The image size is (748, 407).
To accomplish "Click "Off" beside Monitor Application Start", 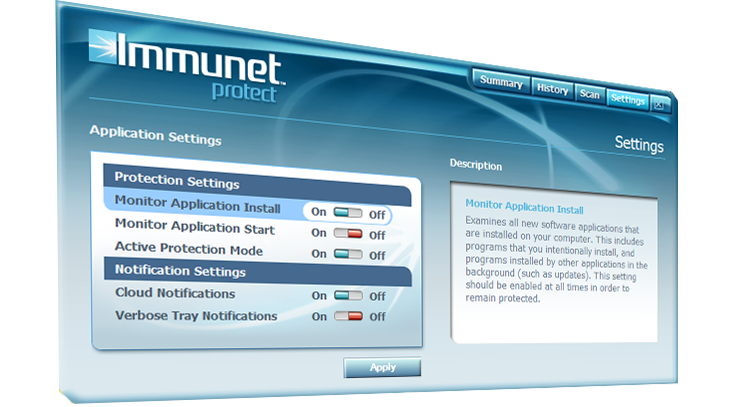I will tap(377, 235).
